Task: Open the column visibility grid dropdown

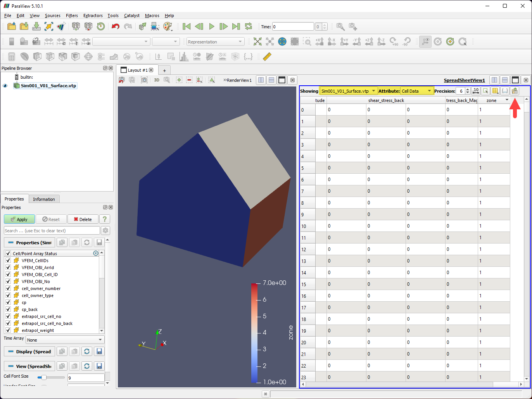Action: tap(496, 91)
